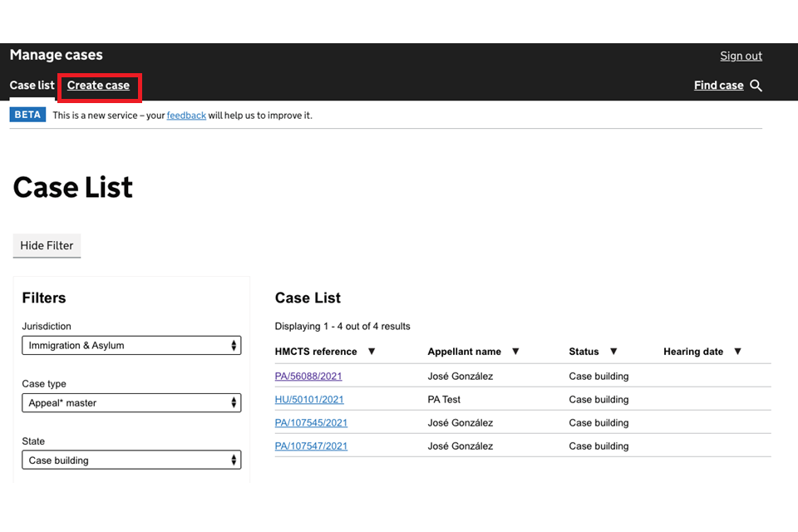Viewport: 798px width, 532px height.
Task: Open the Jurisdiction dropdown
Action: coord(131,346)
